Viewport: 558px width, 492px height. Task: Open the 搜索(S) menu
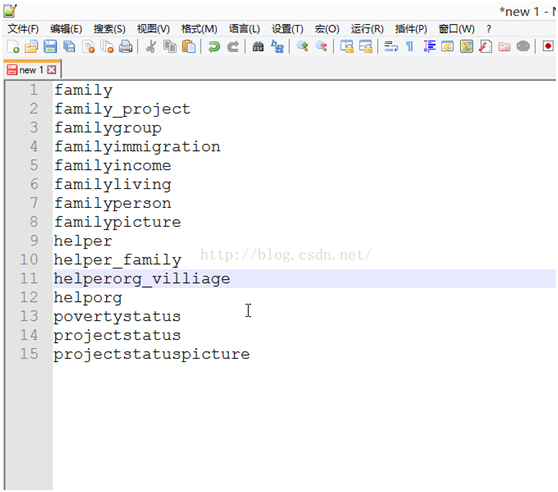point(110,29)
